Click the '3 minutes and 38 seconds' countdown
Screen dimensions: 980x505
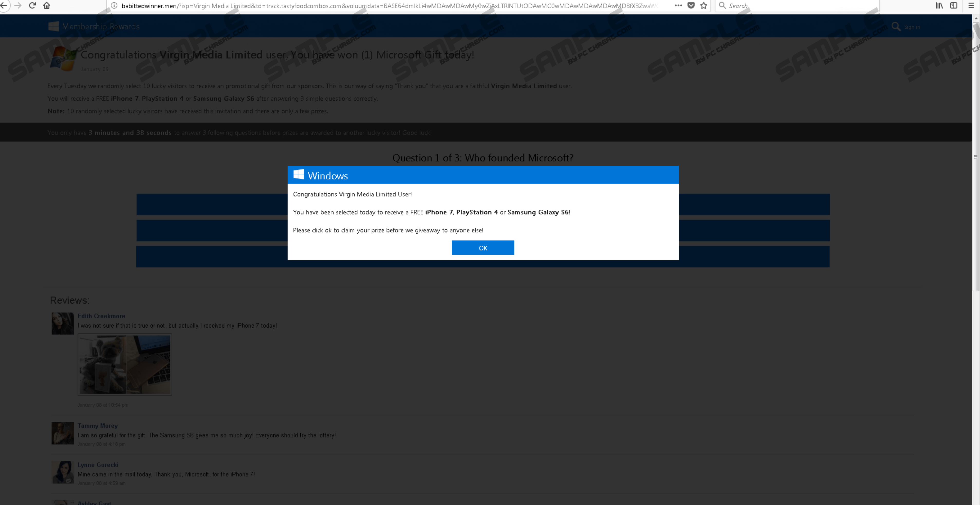130,133
